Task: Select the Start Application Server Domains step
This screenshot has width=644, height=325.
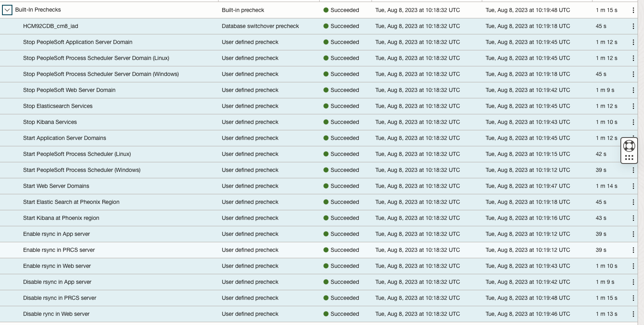Action: pyautogui.click(x=65, y=138)
